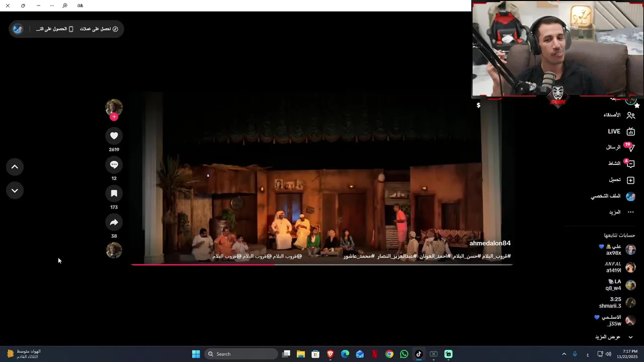
Task: Click the ahmedalon84 username on video
Action: (x=490, y=243)
